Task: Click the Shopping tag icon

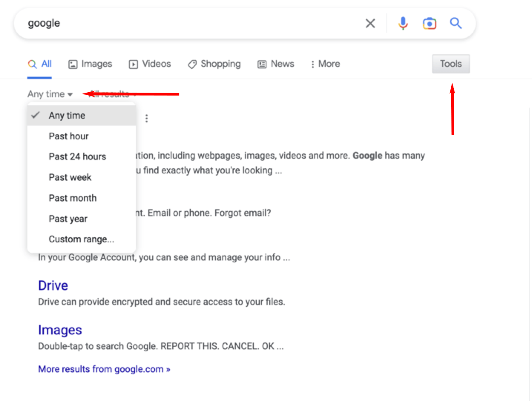Action: [x=191, y=64]
